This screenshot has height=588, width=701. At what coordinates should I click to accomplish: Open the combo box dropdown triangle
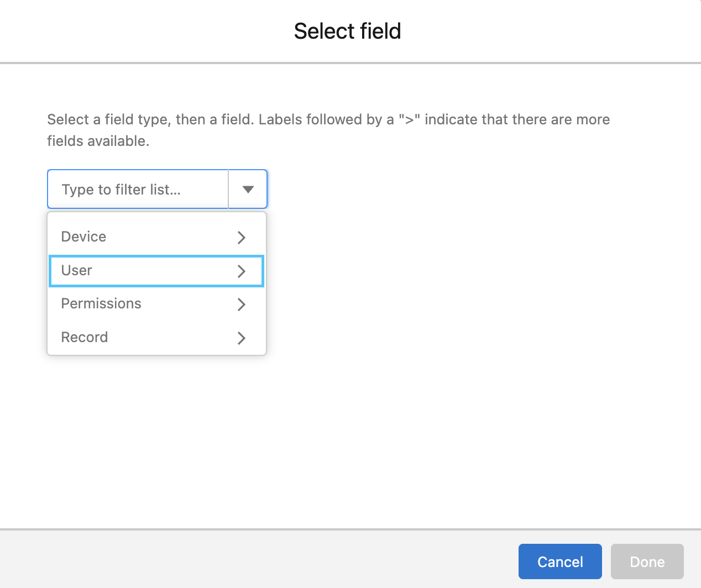coord(248,190)
